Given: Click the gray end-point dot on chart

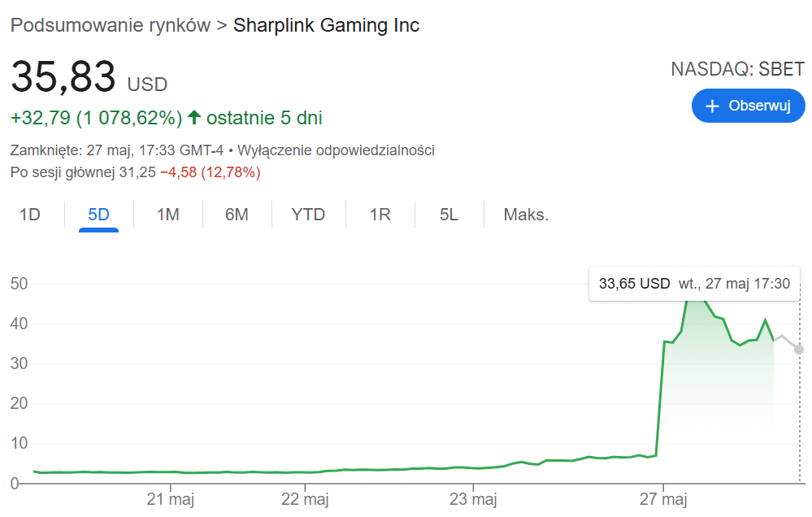Looking at the screenshot, I should click(x=799, y=350).
